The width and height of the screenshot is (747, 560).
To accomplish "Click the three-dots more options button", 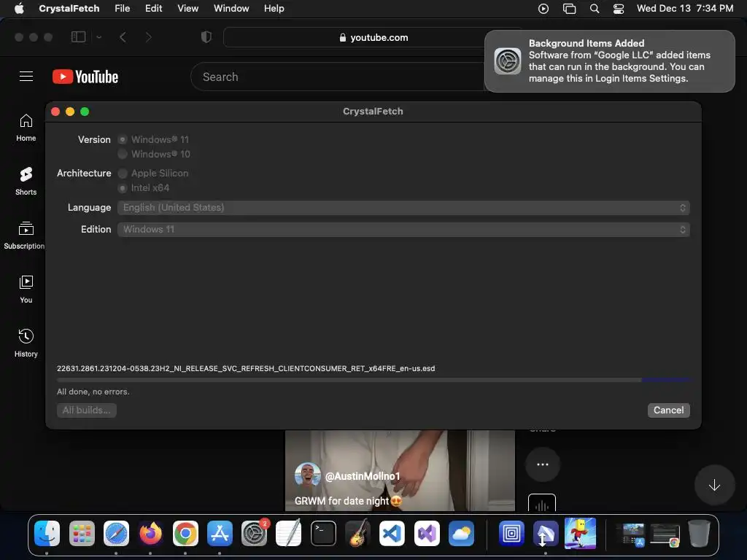I will pyautogui.click(x=543, y=464).
